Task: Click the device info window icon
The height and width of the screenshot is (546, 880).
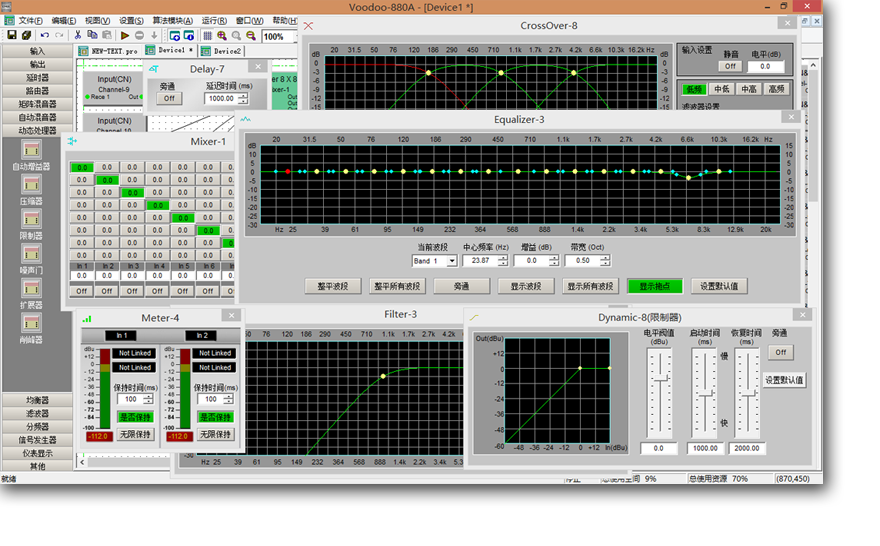Action: coord(189,35)
